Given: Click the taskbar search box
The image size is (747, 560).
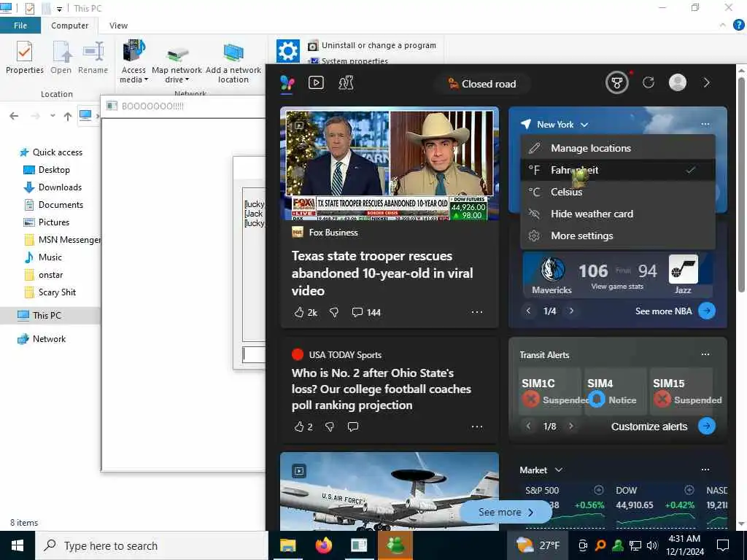Looking at the screenshot, I should (x=152, y=545).
